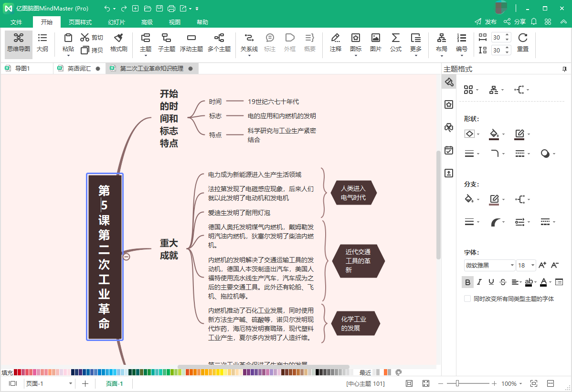The image size is (572, 392).
Task: Click the 分享 share button
Action: tap(515, 22)
